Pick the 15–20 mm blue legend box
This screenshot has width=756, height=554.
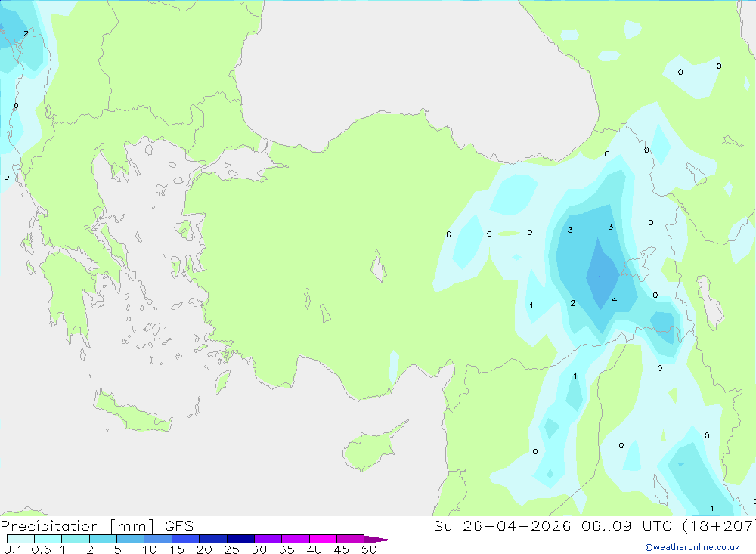(x=186, y=539)
